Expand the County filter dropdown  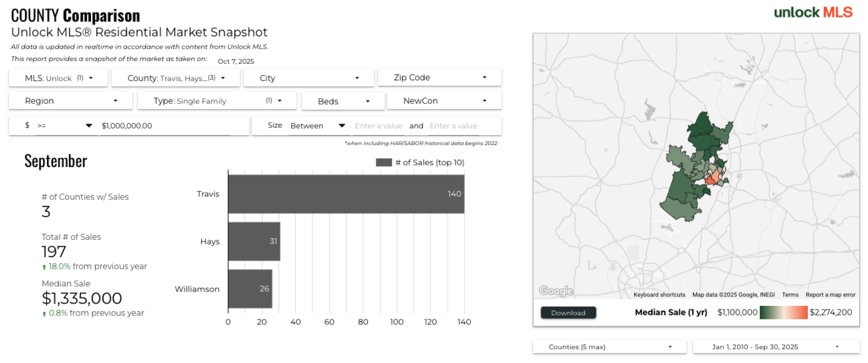click(x=176, y=78)
